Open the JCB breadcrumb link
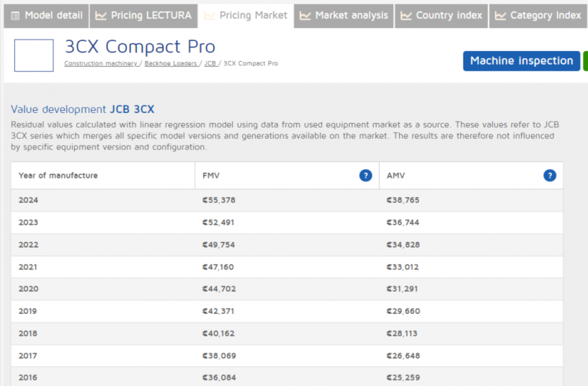 click(x=210, y=63)
